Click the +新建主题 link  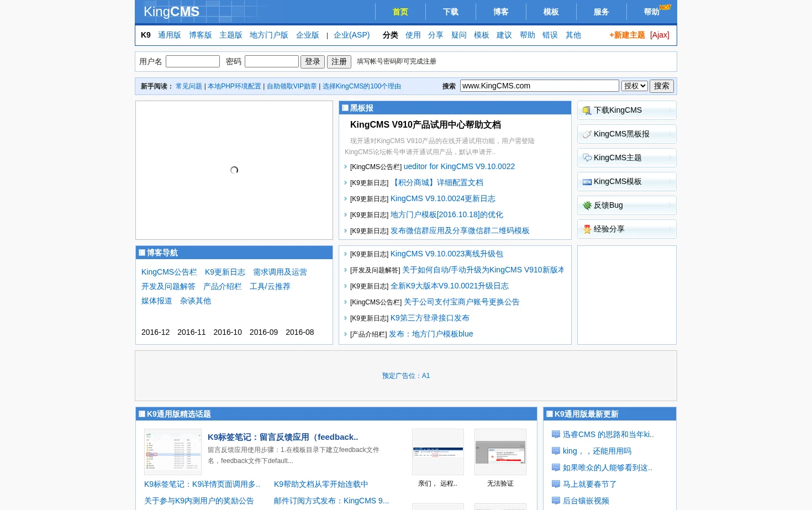627,35
